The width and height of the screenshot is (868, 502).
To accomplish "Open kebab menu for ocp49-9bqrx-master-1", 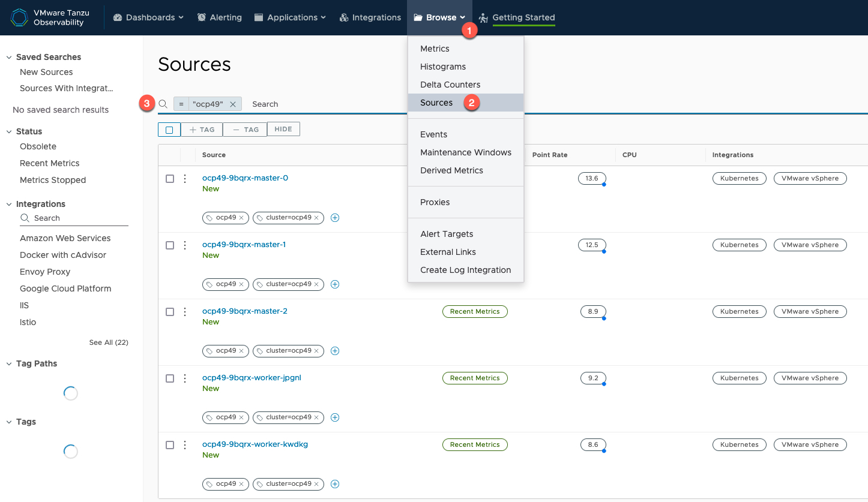I will pos(185,245).
